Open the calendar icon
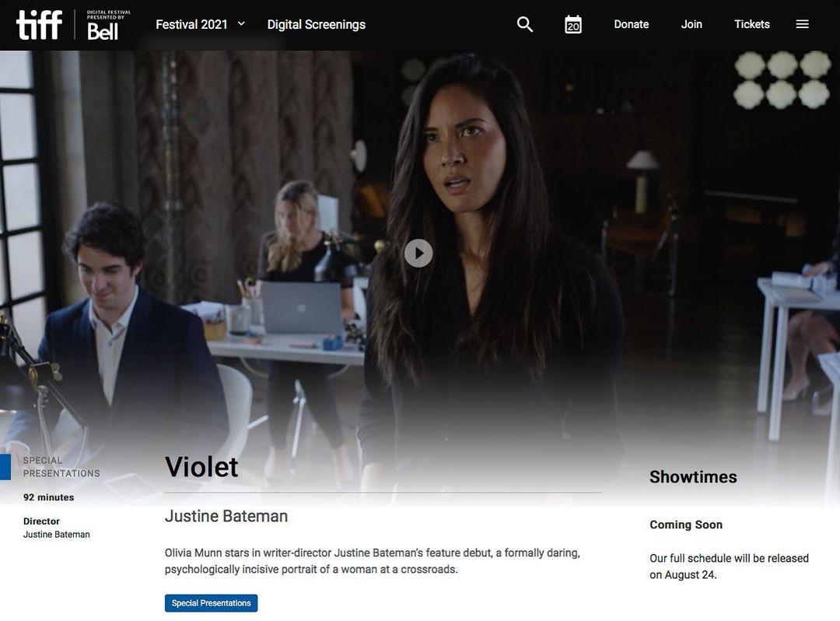The width and height of the screenshot is (840, 621). 573,25
